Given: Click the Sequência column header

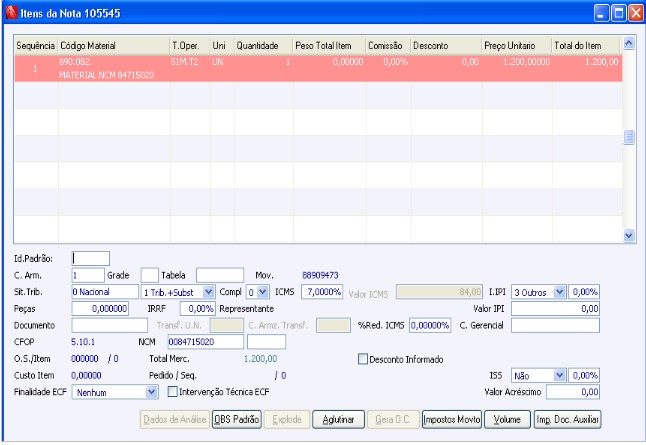Looking at the screenshot, I should coord(35,46).
